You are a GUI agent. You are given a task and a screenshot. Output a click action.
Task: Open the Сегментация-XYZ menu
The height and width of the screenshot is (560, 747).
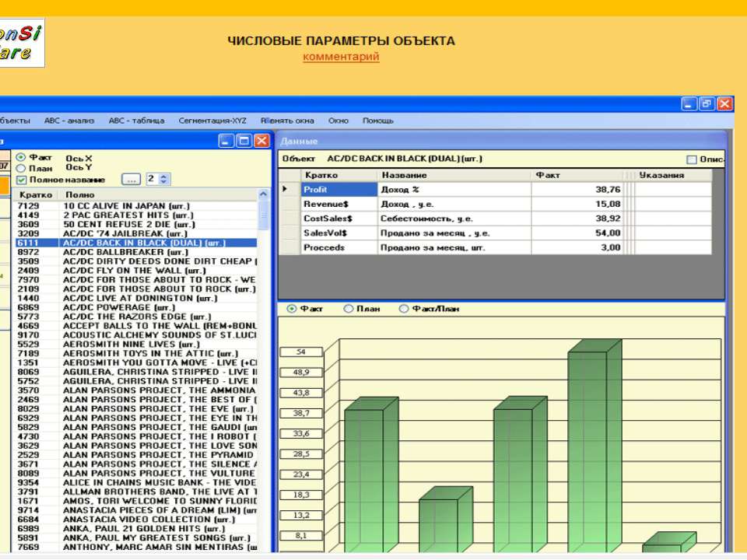tap(212, 121)
